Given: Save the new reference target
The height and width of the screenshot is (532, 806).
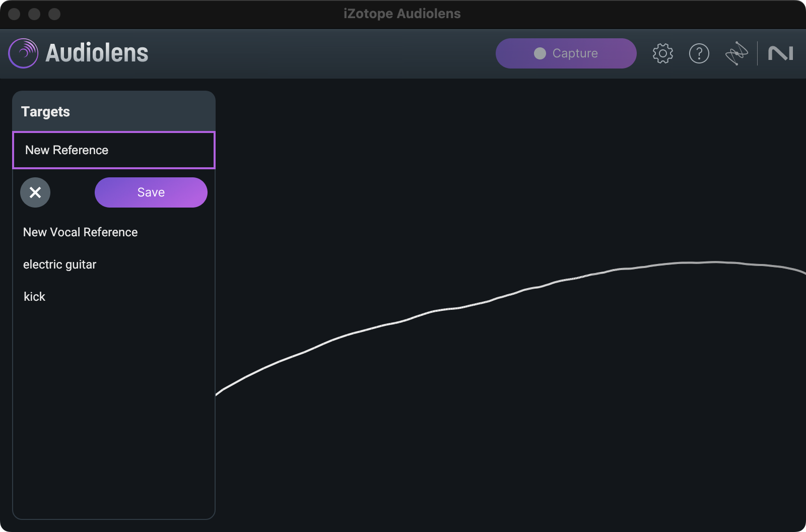Looking at the screenshot, I should [x=151, y=192].
